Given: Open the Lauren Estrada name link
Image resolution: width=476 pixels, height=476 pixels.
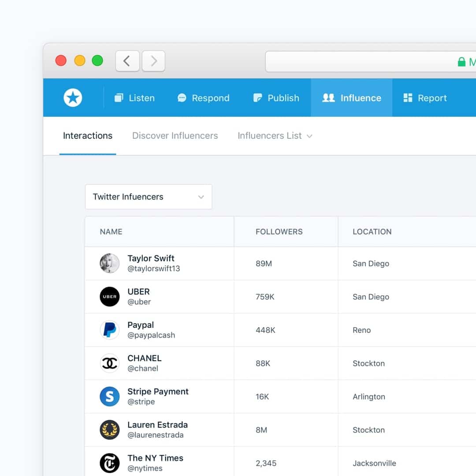Looking at the screenshot, I should tap(157, 425).
